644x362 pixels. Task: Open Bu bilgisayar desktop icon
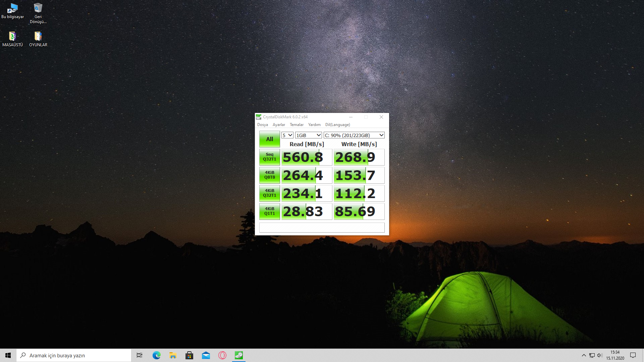12,11
